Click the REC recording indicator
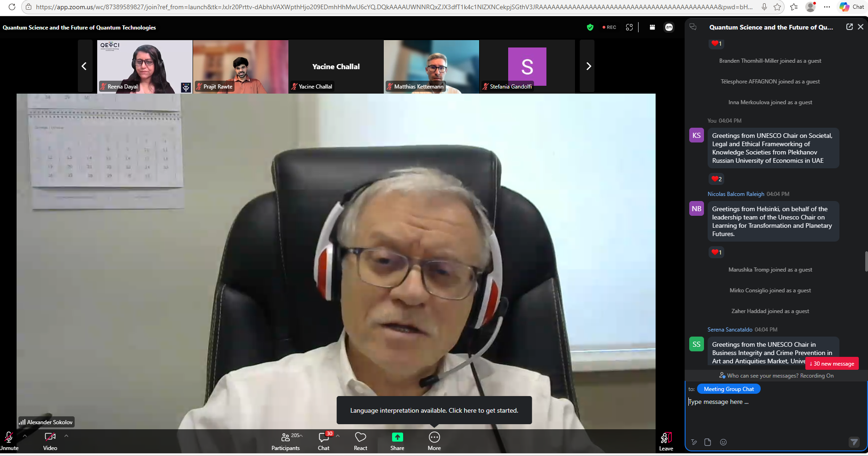Screen dimensions: 868x456 click(x=609, y=27)
